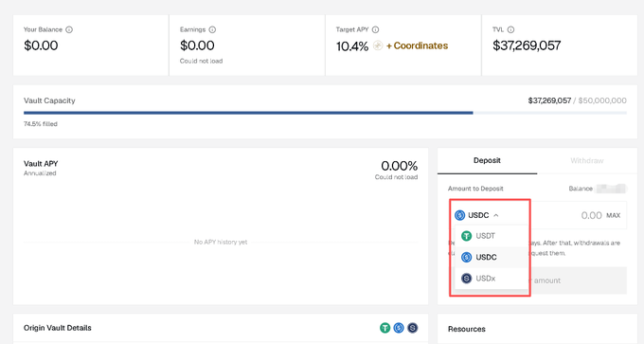
Task: Click the info icon beside Target APY
Action: coord(375,29)
